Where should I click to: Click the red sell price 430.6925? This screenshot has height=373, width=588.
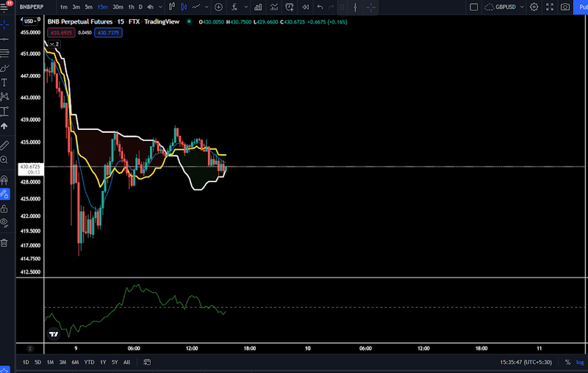tap(62, 32)
